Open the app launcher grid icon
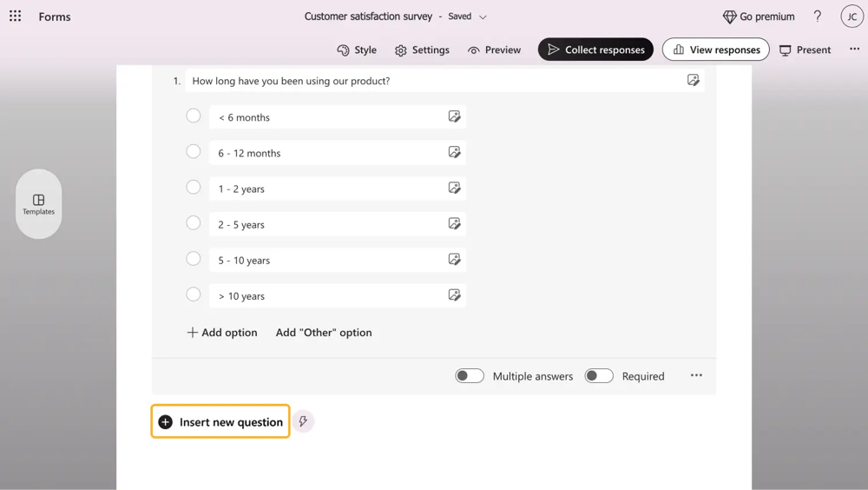Viewport: 868px width, 490px height. pyautogui.click(x=16, y=17)
